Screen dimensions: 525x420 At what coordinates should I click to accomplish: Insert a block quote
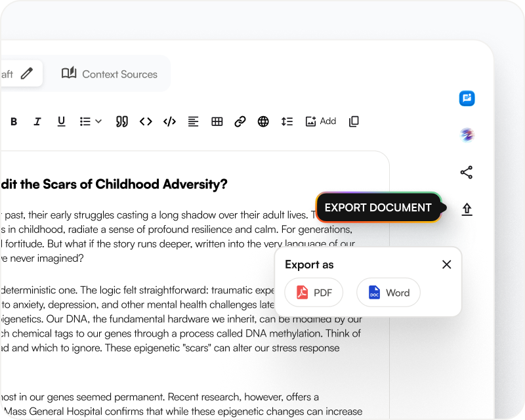tap(121, 121)
